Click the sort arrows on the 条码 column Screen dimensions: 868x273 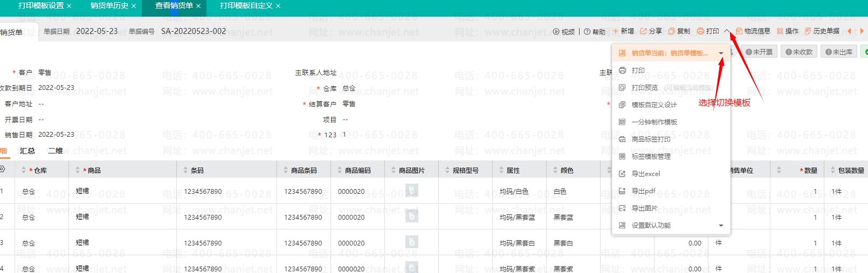pyautogui.click(x=185, y=170)
